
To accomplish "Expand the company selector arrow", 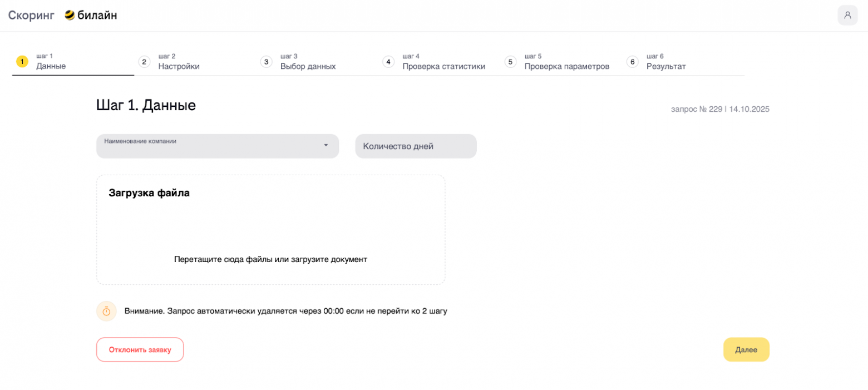I will click(x=326, y=145).
